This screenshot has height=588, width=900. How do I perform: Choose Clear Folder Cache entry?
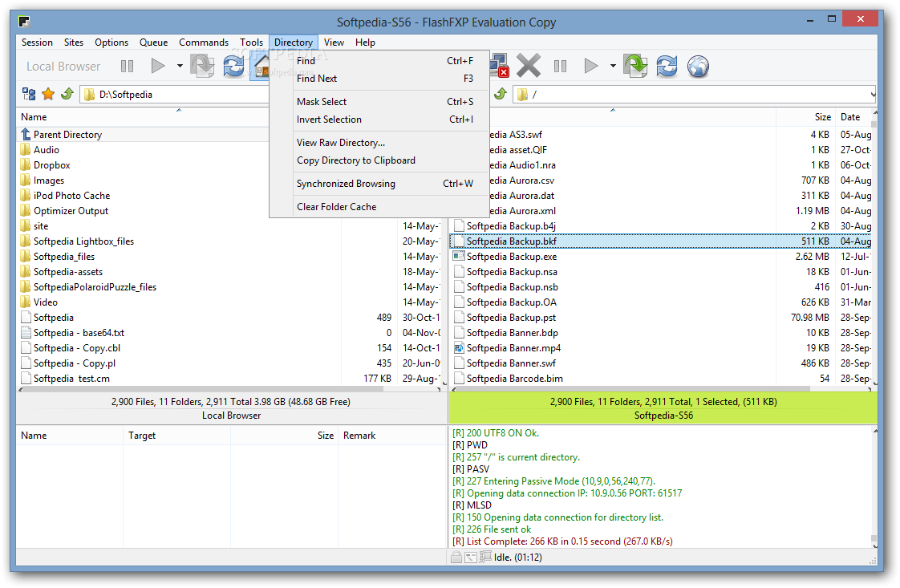click(x=379, y=207)
